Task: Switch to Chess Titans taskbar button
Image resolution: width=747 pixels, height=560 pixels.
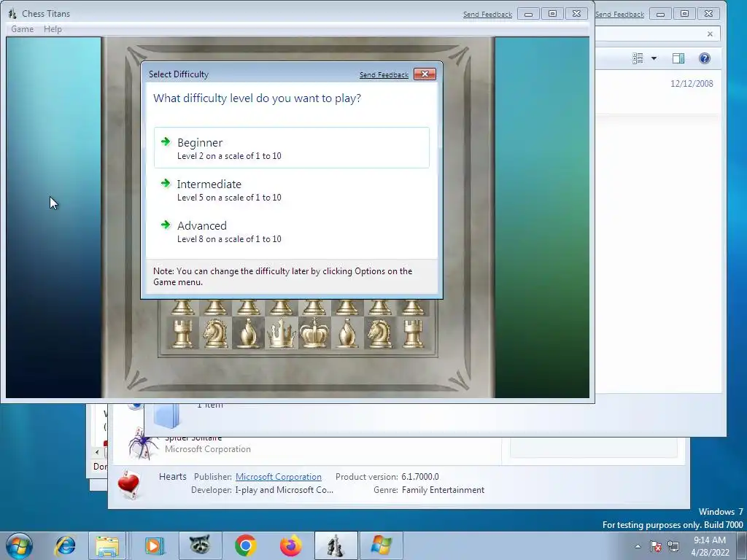Action: pos(336,545)
